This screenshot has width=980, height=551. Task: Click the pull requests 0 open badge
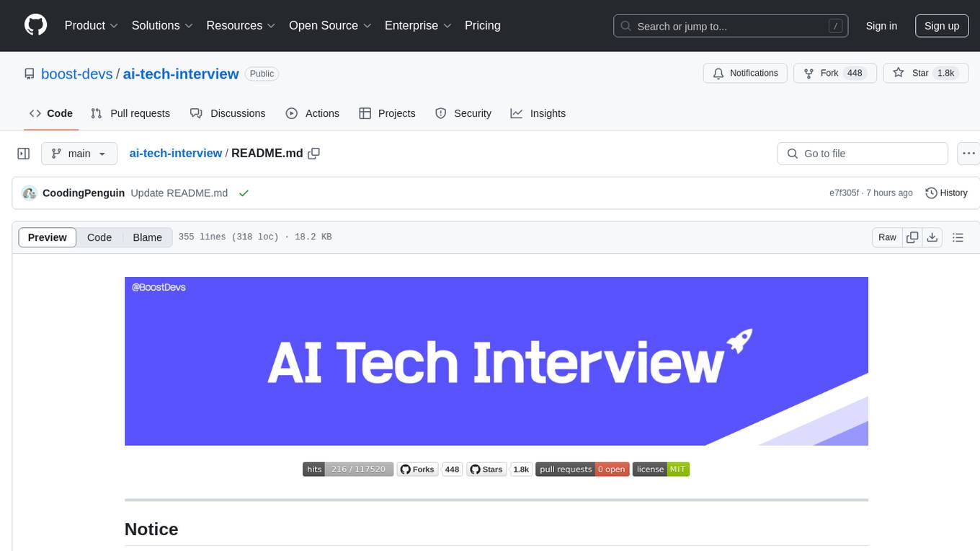582,470
